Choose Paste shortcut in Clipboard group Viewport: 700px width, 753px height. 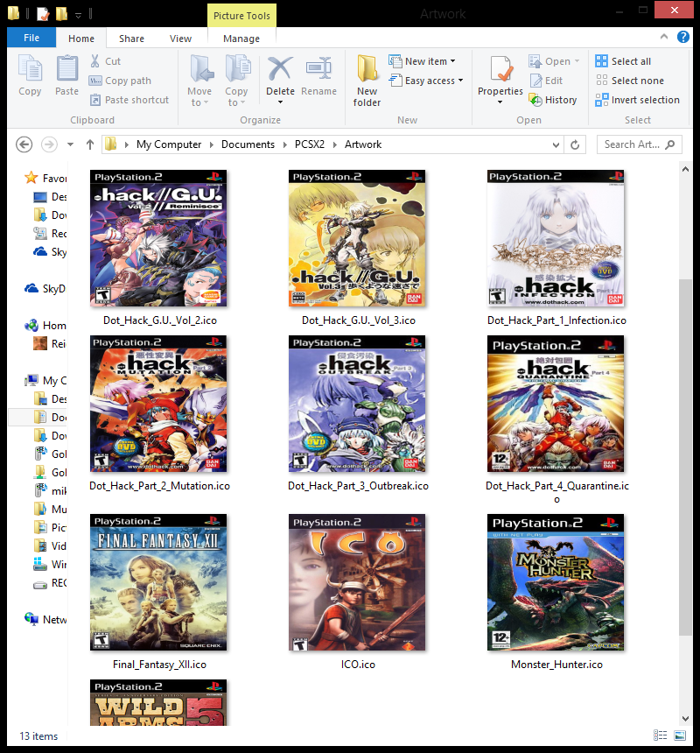pos(129,100)
